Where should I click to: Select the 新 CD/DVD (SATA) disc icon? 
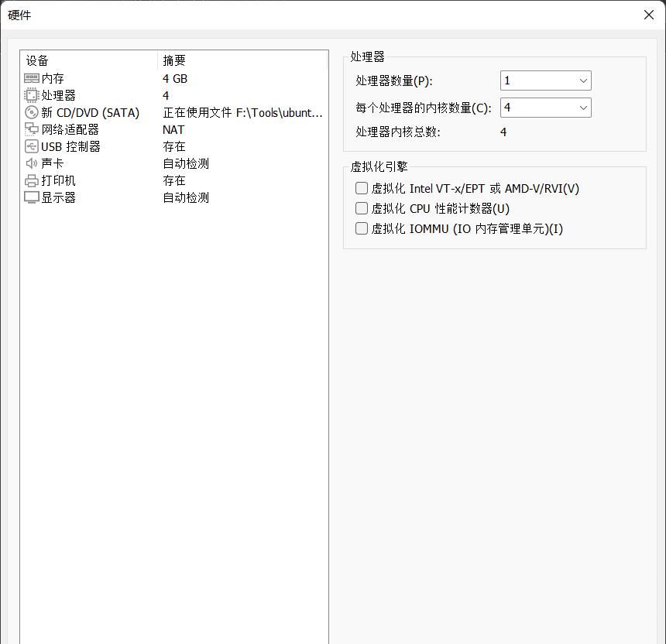point(31,112)
